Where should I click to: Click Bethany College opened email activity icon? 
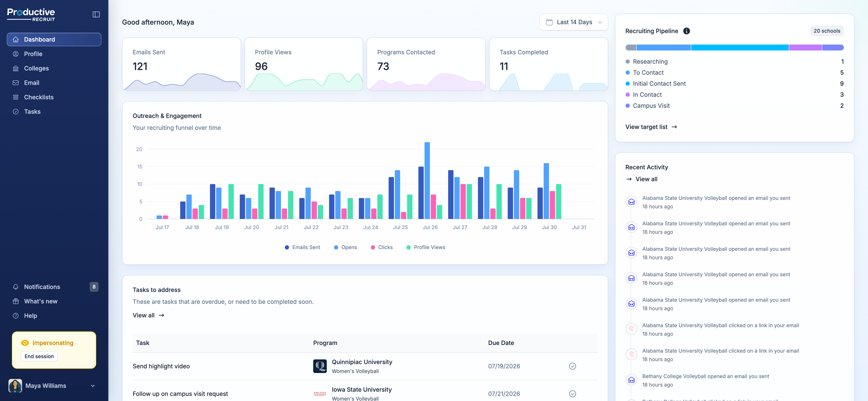tap(632, 380)
